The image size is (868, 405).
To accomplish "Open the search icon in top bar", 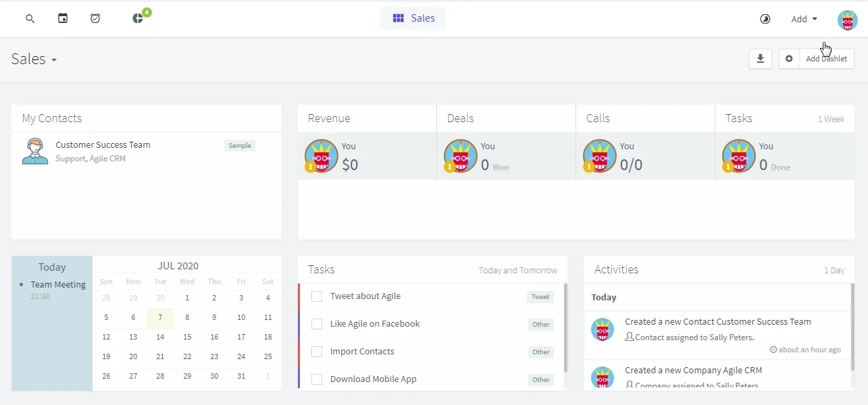I will (30, 19).
